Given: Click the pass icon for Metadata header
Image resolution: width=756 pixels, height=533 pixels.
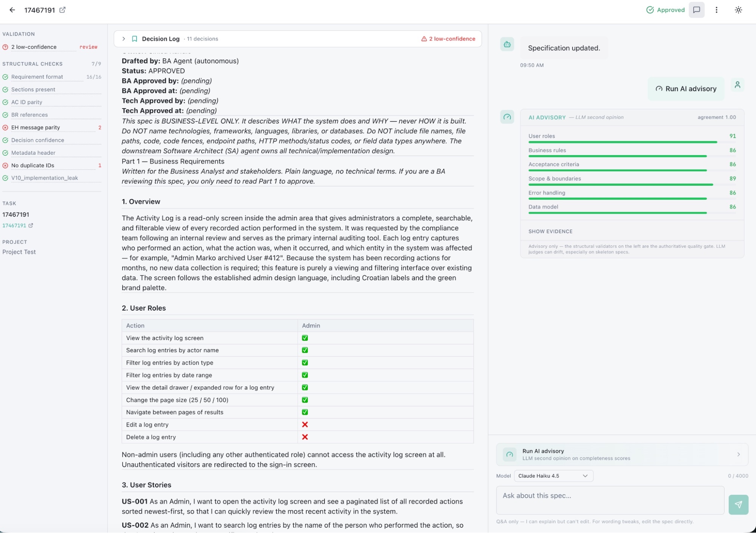Looking at the screenshot, I should 5,153.
